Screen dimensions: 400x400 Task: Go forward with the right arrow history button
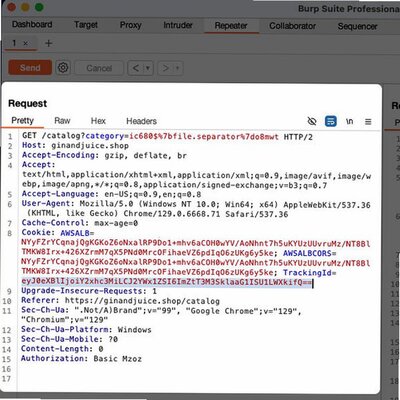pos(166,68)
